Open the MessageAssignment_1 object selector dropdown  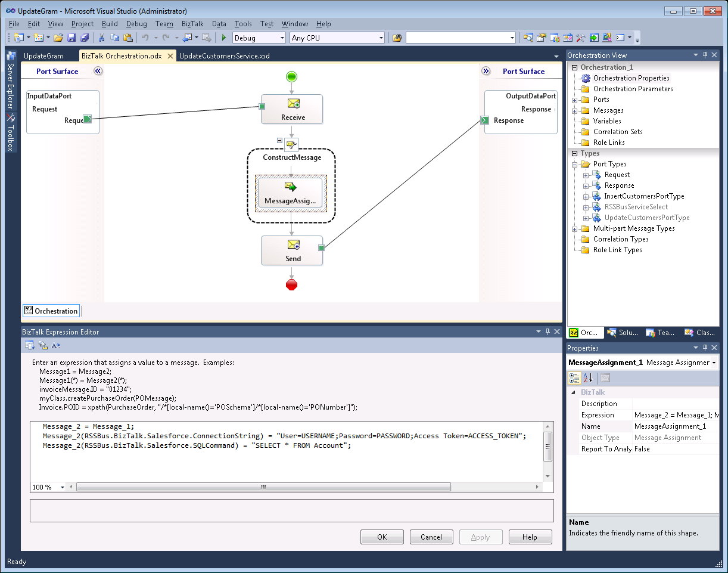point(714,363)
